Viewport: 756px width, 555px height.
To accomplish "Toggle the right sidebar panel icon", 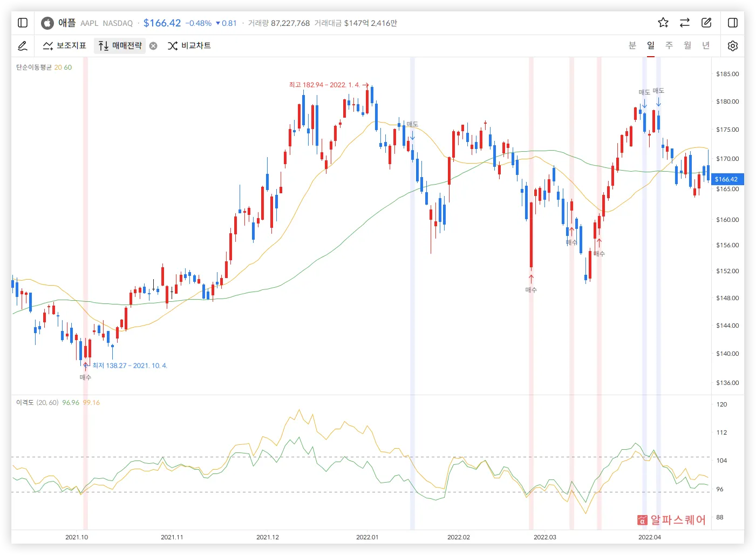I will tap(733, 23).
